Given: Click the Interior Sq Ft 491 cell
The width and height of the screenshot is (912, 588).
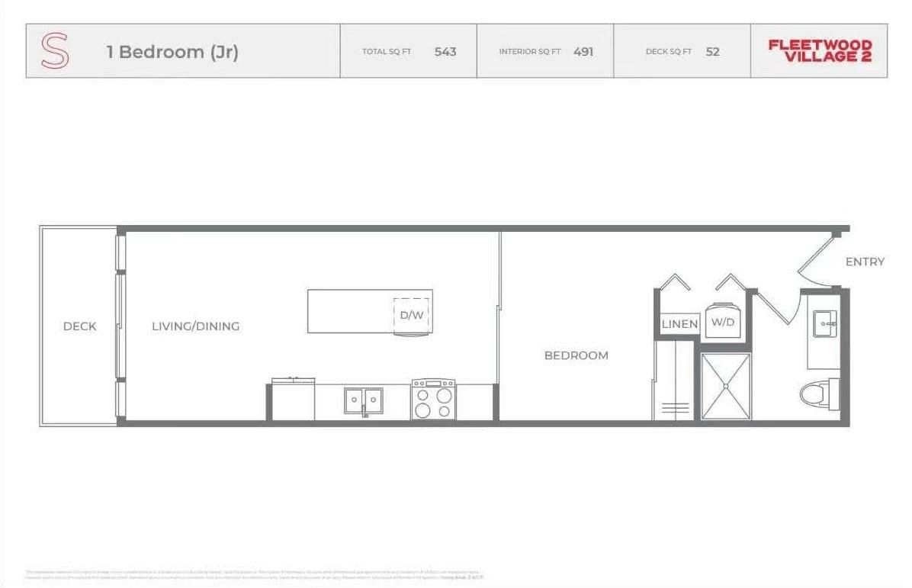Looking at the screenshot, I should tap(545, 52).
